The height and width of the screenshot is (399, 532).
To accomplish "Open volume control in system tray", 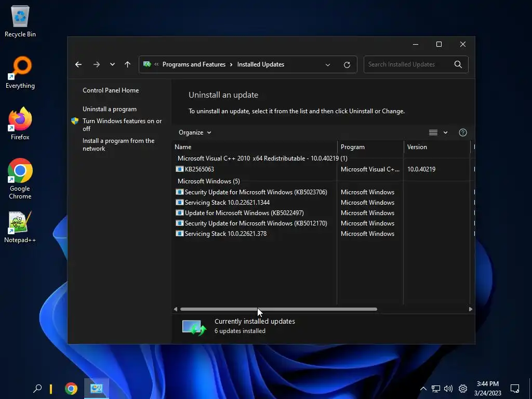I will pos(448,389).
